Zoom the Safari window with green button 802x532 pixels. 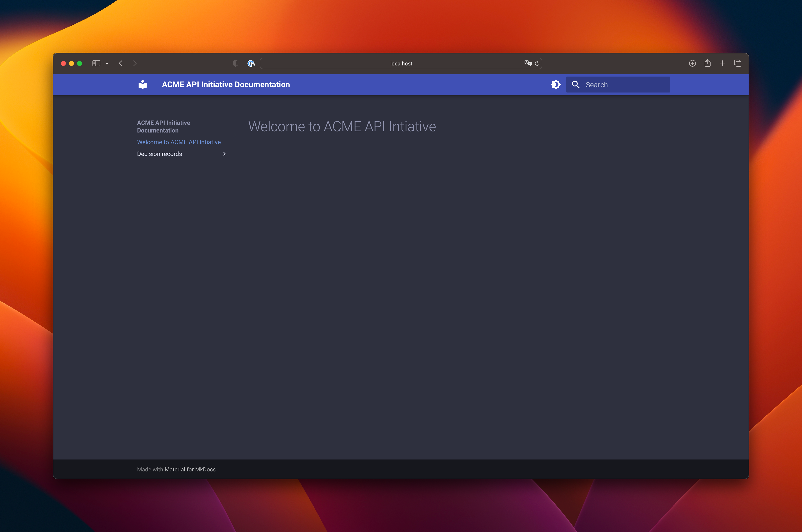coord(80,63)
